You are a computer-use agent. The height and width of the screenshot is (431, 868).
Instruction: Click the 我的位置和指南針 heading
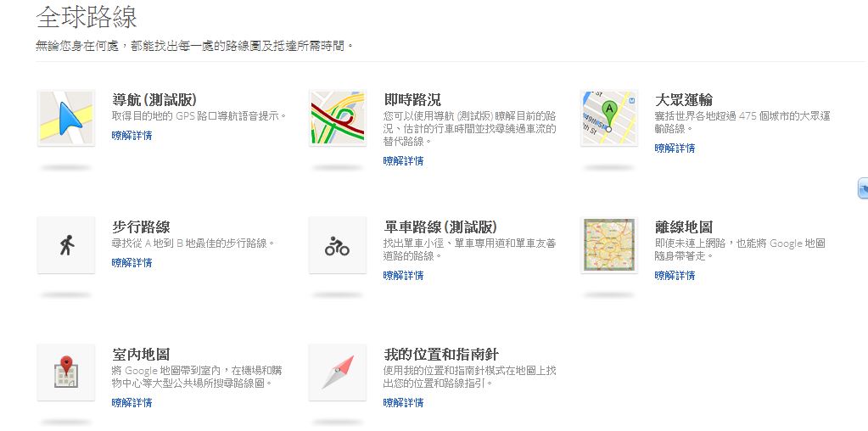coord(442,354)
